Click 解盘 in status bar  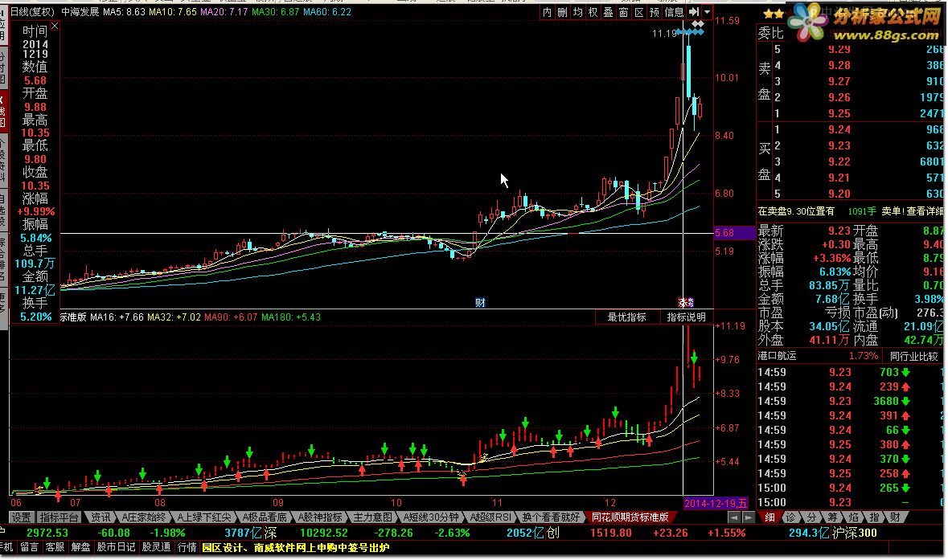coord(80,547)
